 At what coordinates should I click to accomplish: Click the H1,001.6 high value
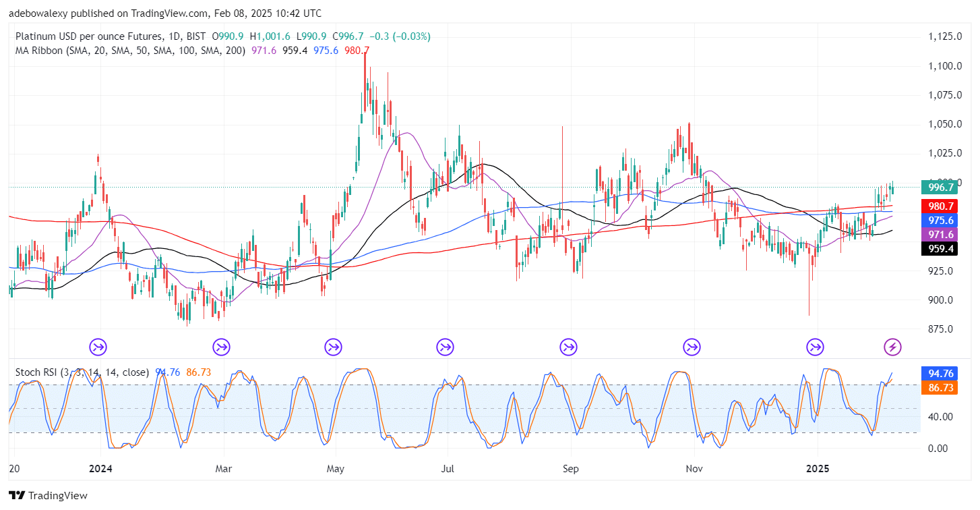(270, 36)
